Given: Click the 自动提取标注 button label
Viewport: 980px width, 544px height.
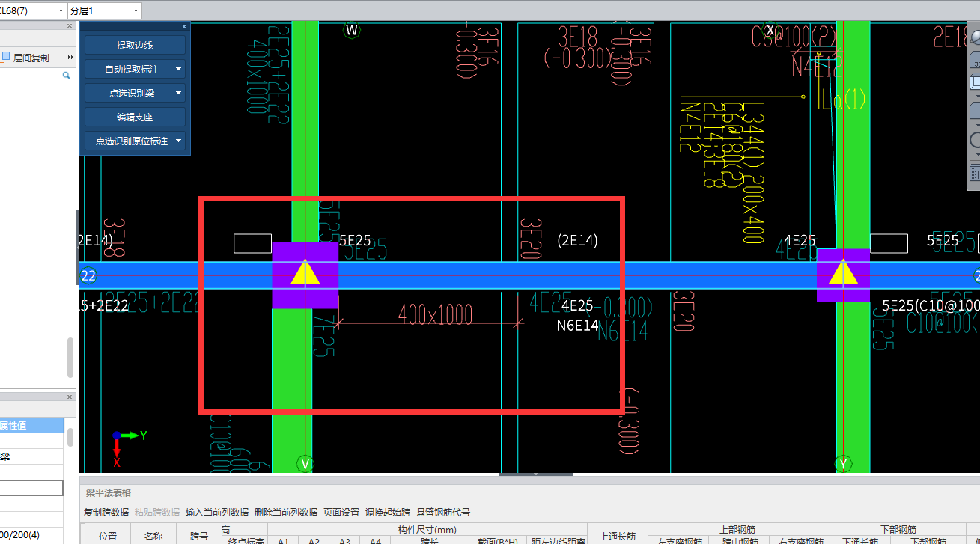Looking at the screenshot, I should [132, 70].
